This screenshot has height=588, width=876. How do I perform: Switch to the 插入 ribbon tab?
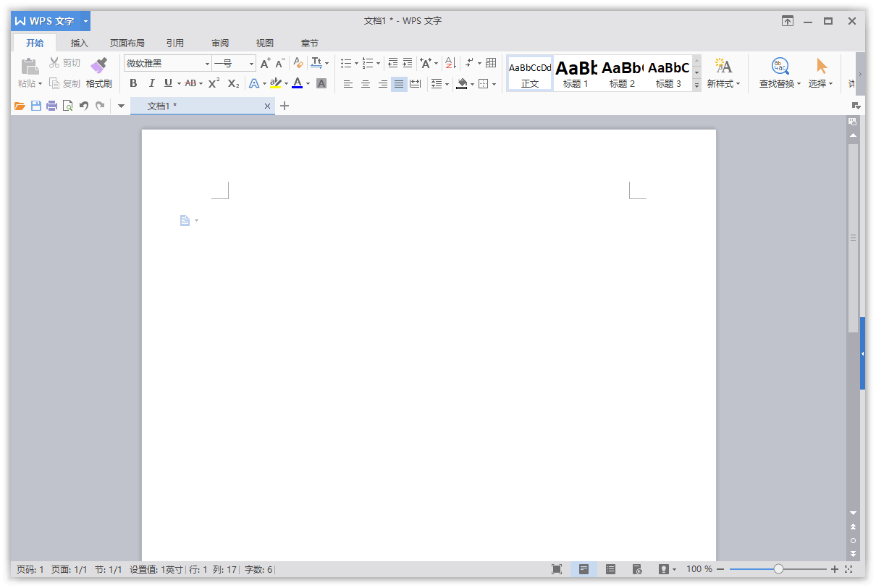pyautogui.click(x=79, y=43)
